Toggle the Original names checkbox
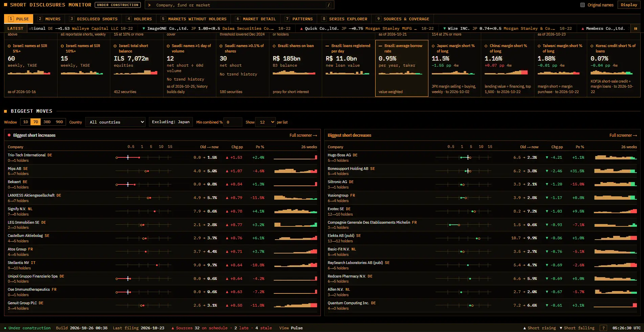 click(x=582, y=5)
